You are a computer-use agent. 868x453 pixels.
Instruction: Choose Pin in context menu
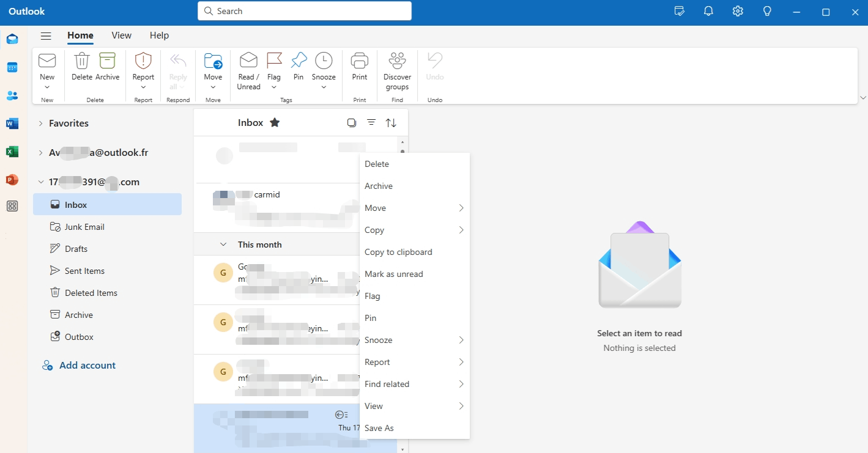(415, 318)
